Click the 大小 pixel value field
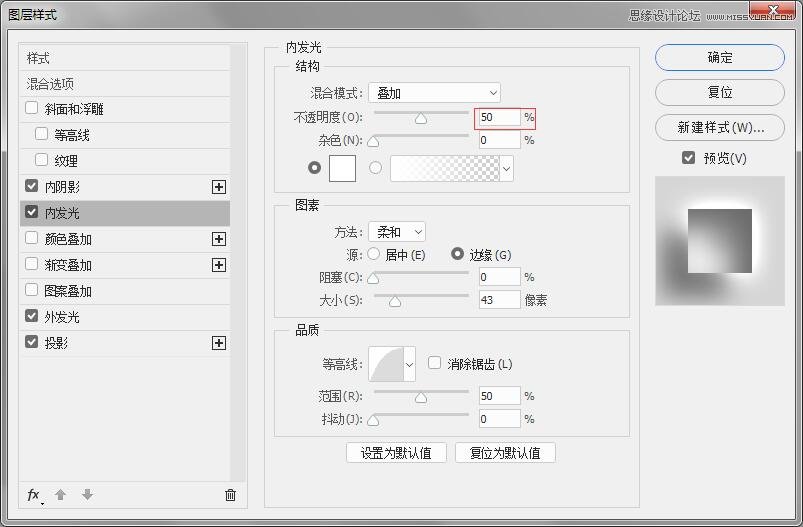Viewport: 803px width, 527px height. pyautogui.click(x=499, y=300)
